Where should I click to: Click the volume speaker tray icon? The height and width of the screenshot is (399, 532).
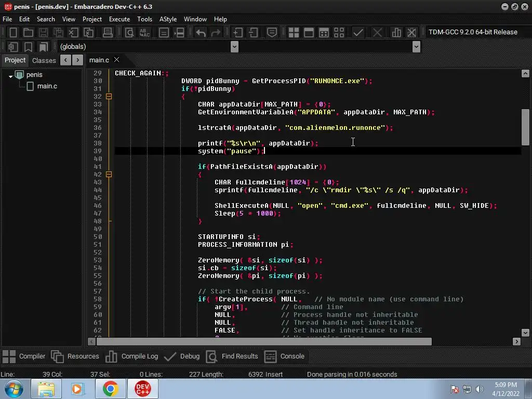[480, 389]
